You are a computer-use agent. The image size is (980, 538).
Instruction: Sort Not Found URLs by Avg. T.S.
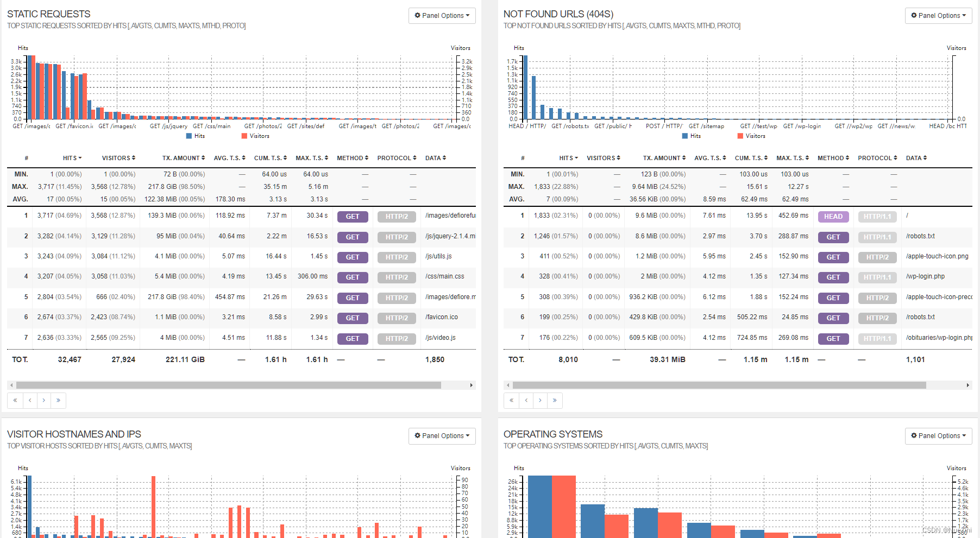(x=711, y=158)
